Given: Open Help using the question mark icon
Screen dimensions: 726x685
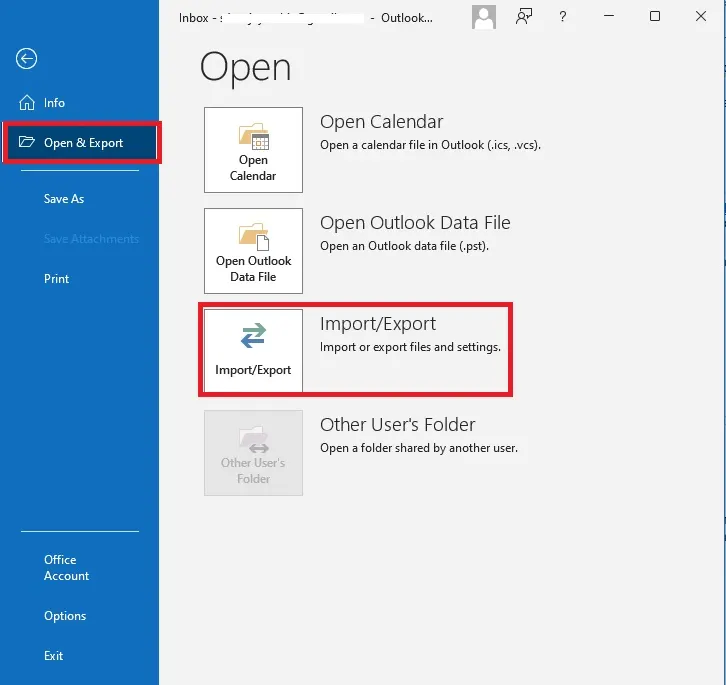Looking at the screenshot, I should coord(563,17).
